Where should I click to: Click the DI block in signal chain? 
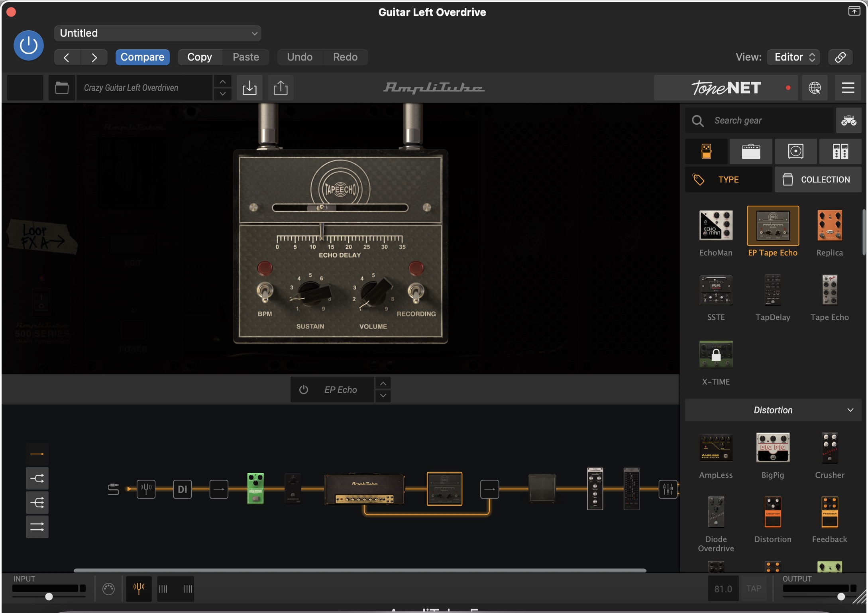tap(183, 489)
